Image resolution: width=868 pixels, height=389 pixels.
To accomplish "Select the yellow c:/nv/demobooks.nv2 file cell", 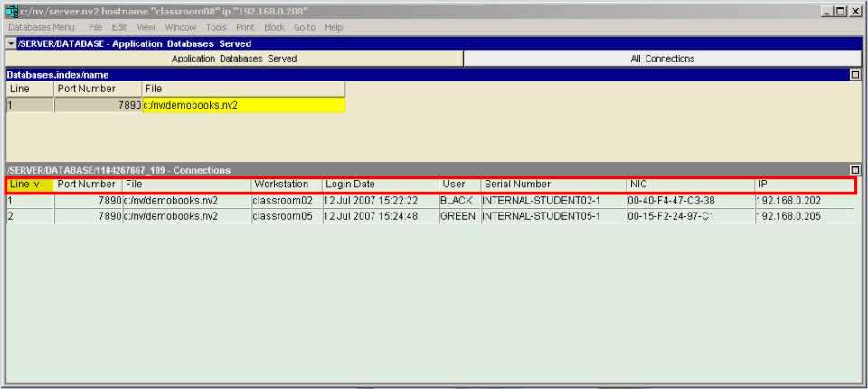I will click(x=243, y=105).
